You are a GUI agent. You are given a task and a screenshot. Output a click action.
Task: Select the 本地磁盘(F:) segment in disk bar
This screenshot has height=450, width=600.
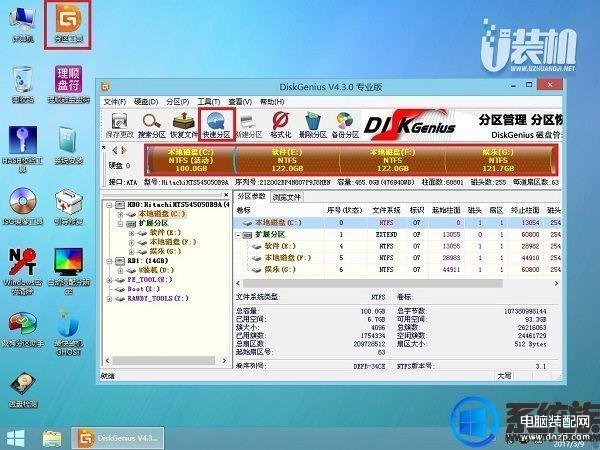(x=392, y=160)
